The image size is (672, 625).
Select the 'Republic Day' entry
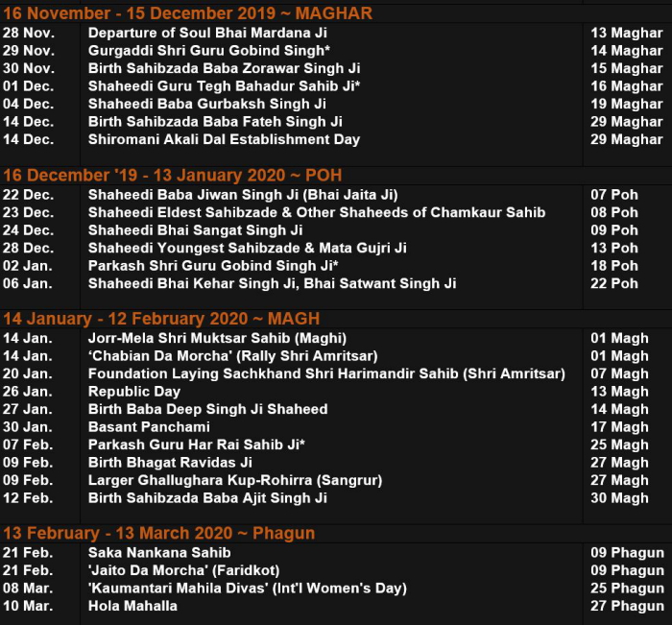click(x=134, y=392)
